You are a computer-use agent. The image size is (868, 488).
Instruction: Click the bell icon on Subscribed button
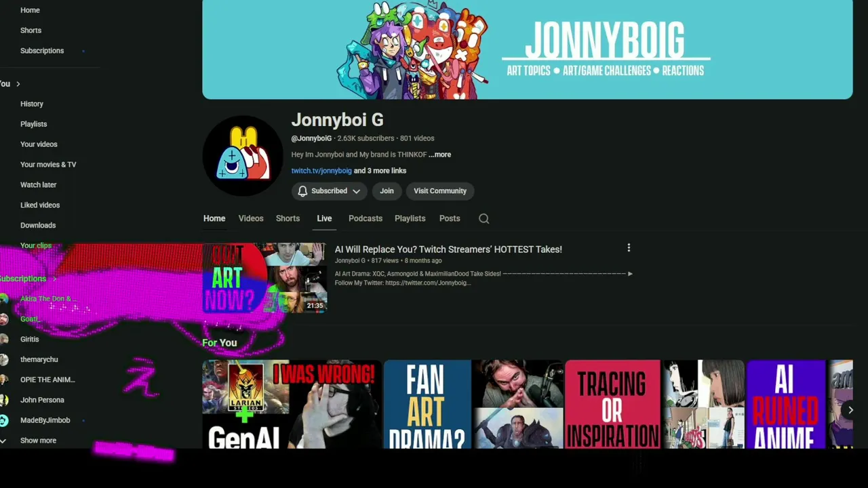pos(302,191)
